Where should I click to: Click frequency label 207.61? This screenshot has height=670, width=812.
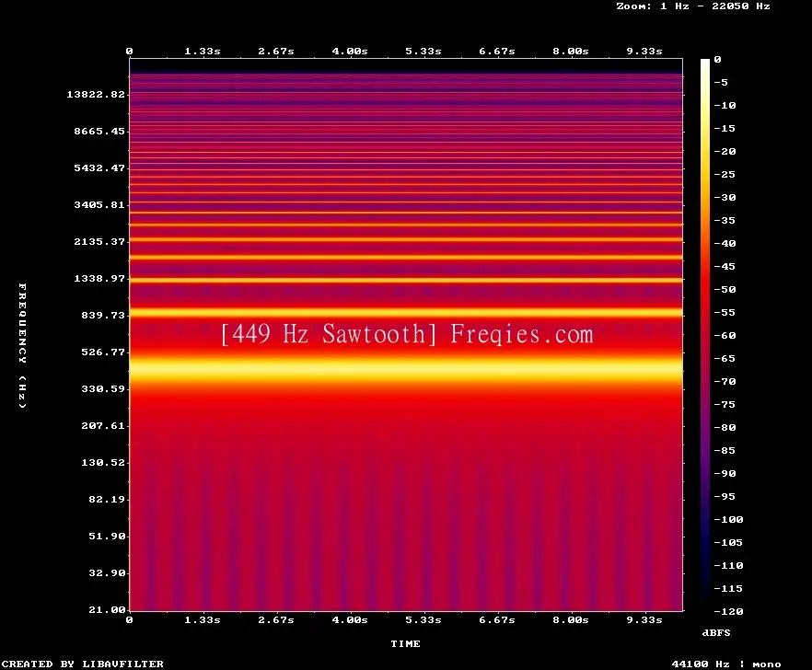[103, 425]
